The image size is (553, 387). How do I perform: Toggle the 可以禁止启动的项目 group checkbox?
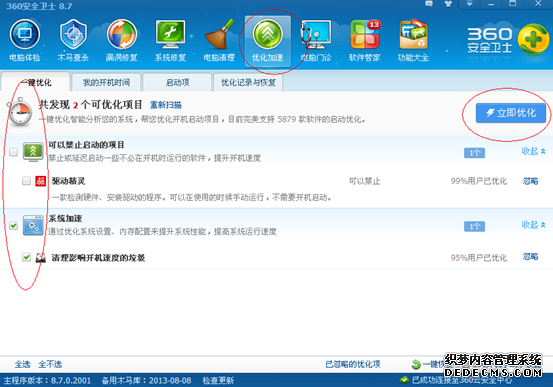coord(13,152)
